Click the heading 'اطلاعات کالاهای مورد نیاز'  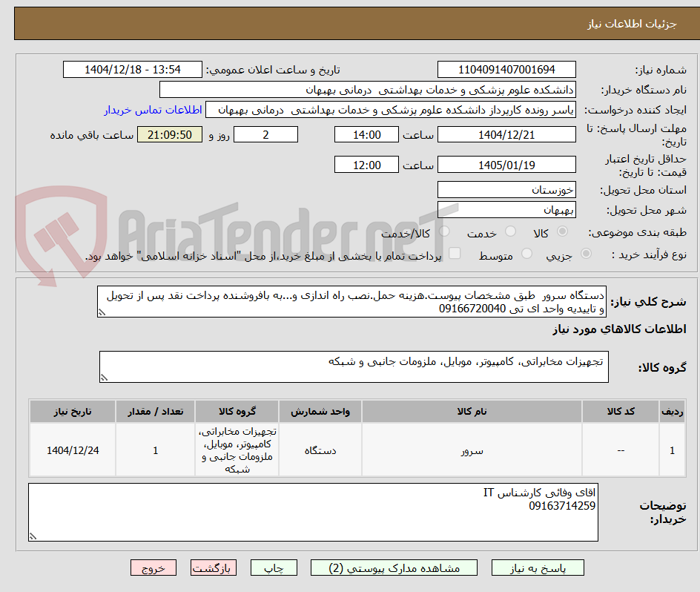pos(619,329)
